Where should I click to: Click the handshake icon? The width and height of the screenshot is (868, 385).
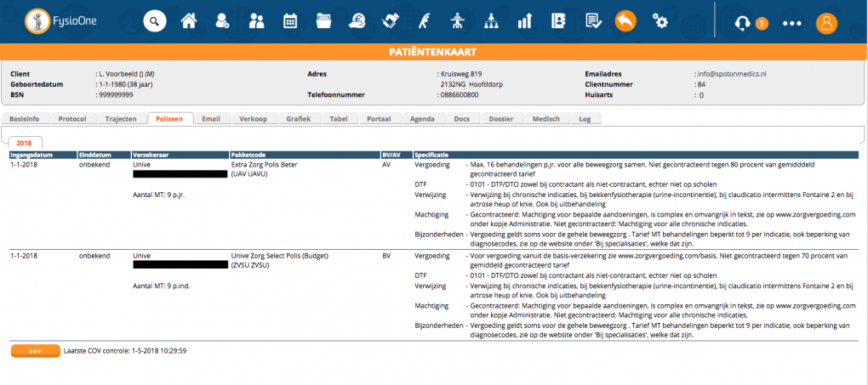pyautogui.click(x=391, y=21)
